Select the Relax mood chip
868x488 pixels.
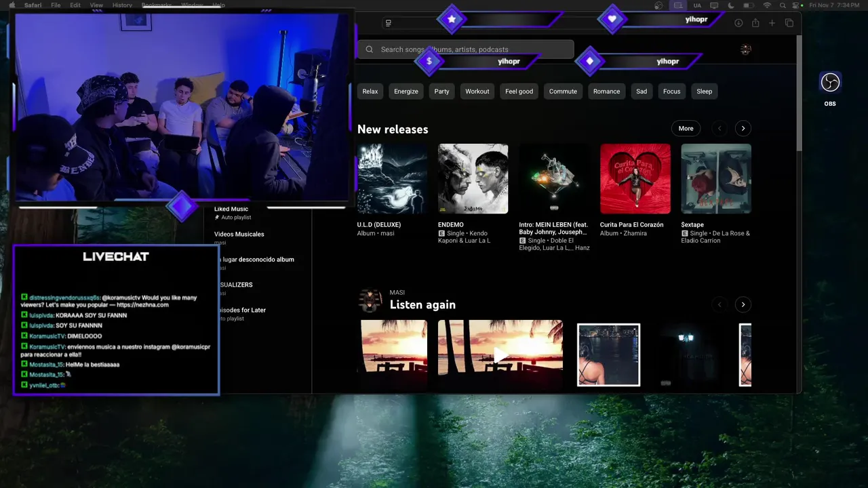[370, 91]
